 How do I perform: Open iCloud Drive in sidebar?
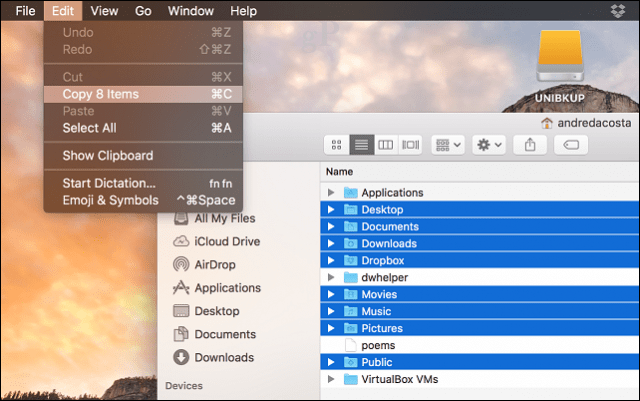click(x=217, y=241)
